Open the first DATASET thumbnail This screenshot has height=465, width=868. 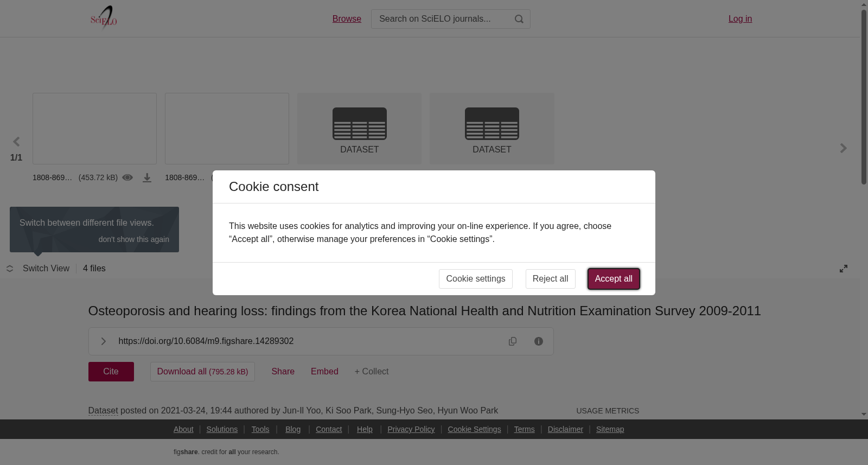point(359,129)
